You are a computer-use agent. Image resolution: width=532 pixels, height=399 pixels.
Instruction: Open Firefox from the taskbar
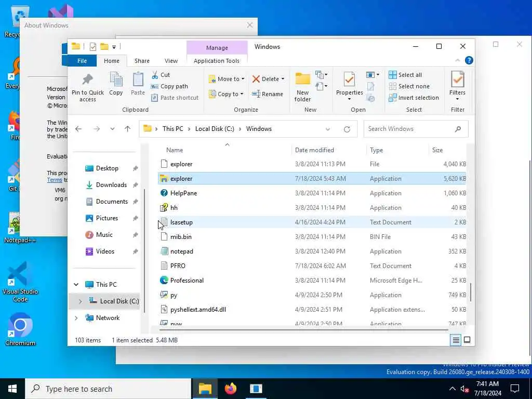pyautogui.click(x=231, y=389)
